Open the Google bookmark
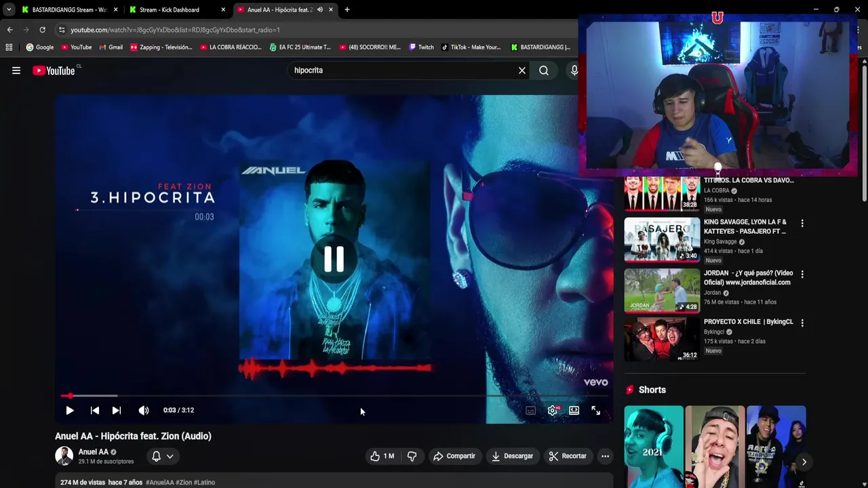 click(x=40, y=47)
